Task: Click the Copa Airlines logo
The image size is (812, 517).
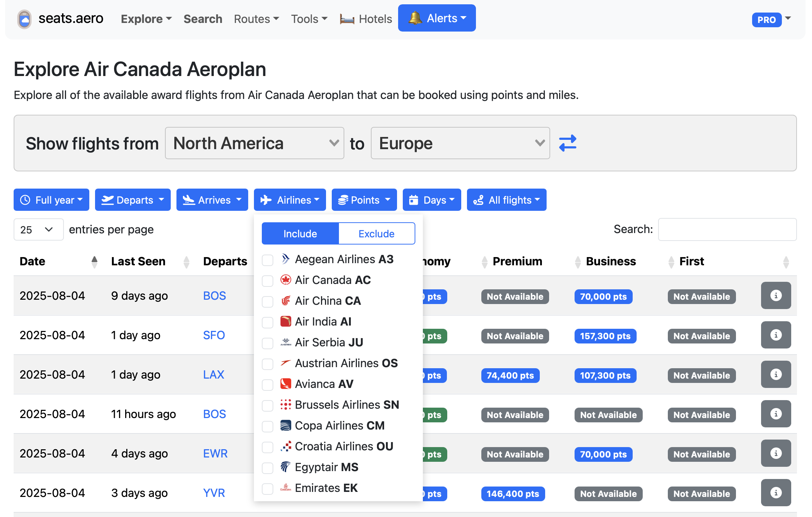Action: (285, 425)
